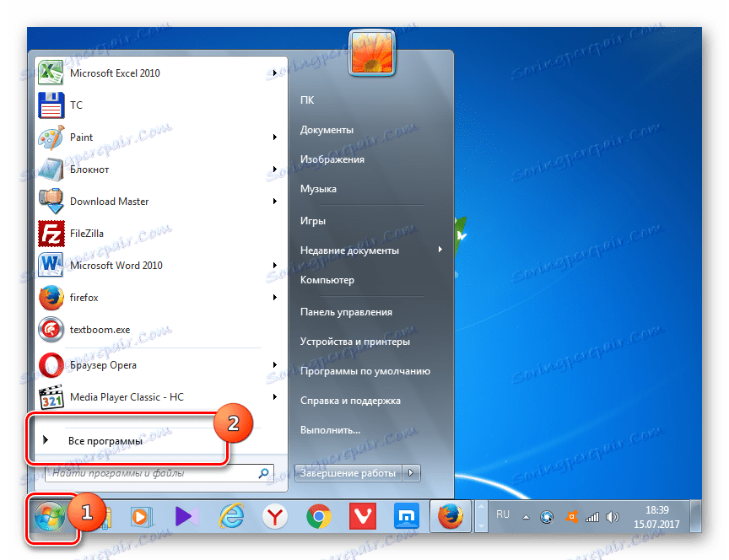The height and width of the screenshot is (560, 729).
Task: Click the user account picture
Action: (372, 52)
